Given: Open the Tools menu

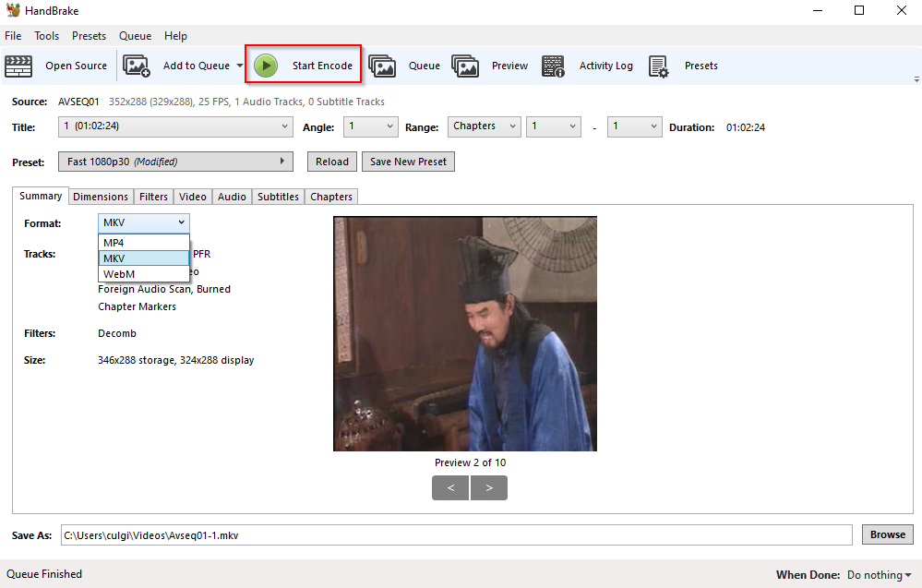Looking at the screenshot, I should (x=46, y=36).
